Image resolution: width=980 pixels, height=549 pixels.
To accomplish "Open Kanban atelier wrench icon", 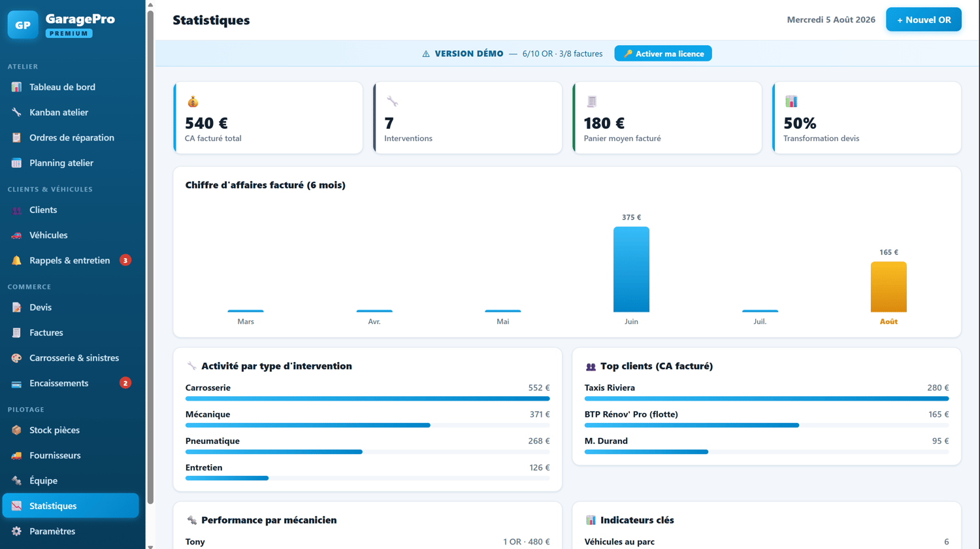I will (16, 112).
